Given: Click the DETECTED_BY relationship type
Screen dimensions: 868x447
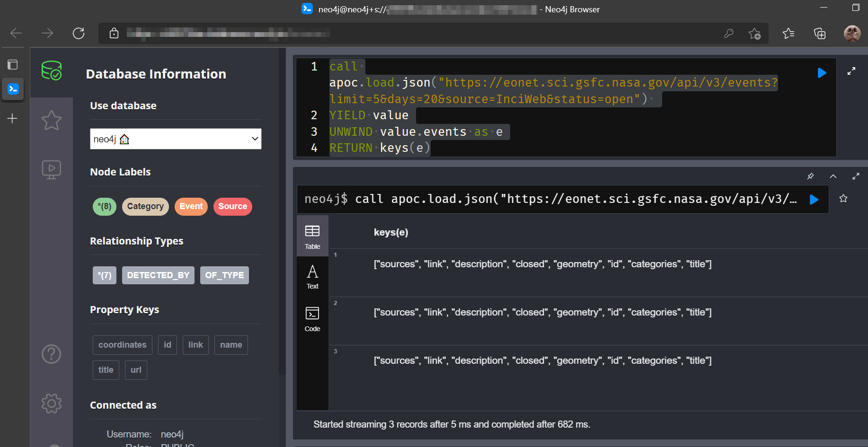Looking at the screenshot, I should (158, 275).
